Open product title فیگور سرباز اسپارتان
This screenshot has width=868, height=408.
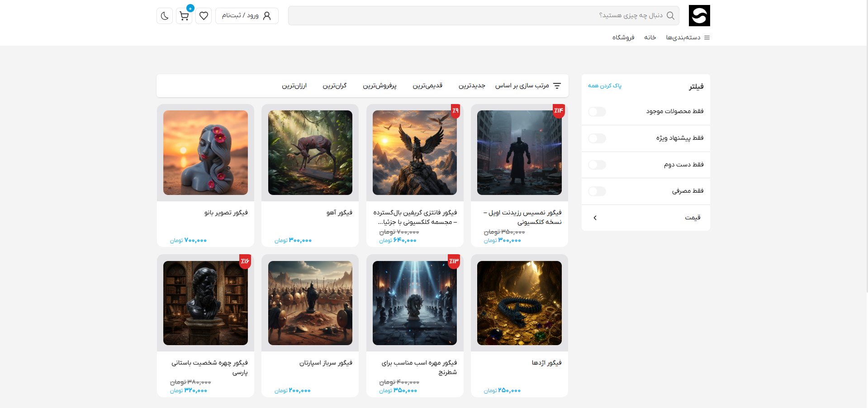(326, 363)
